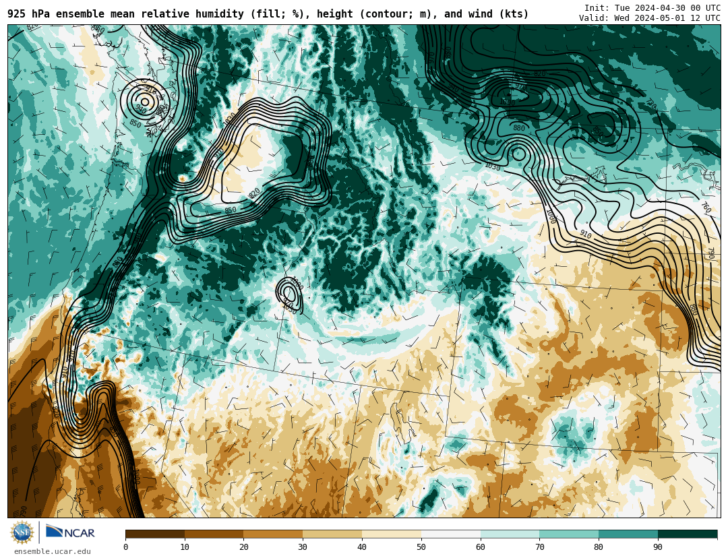Click the 'Valid: Wed 2024-05-01 12 UTC' text

pyautogui.click(x=650, y=18)
